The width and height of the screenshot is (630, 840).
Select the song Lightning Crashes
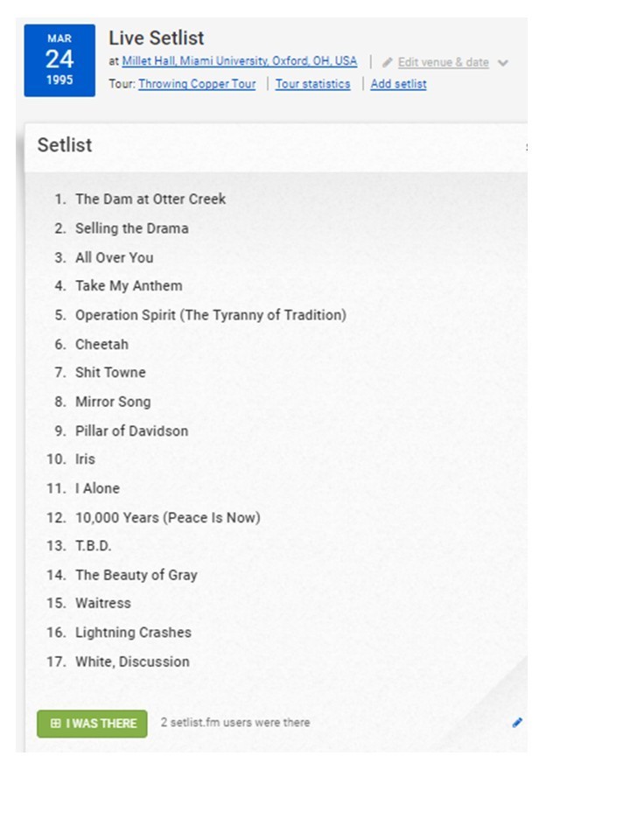click(133, 633)
